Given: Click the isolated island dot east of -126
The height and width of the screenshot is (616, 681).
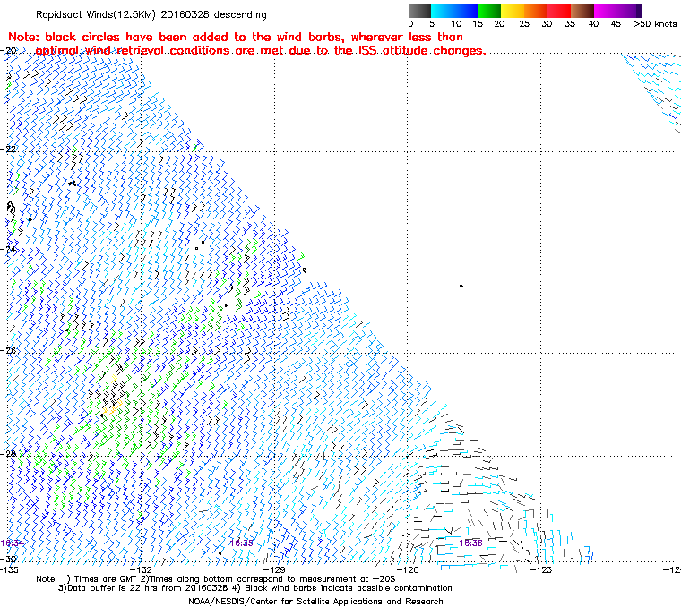Looking at the screenshot, I should [x=461, y=287].
